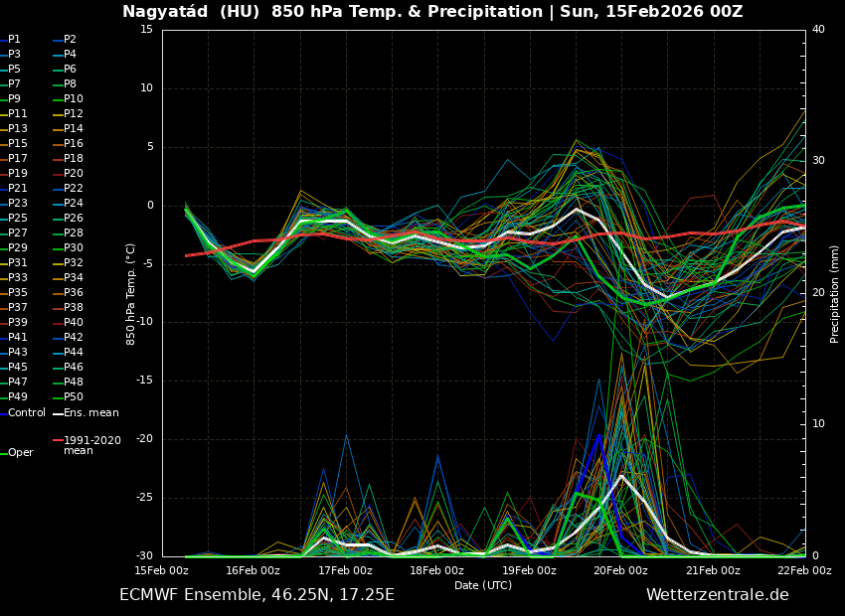Click the 40 precipitation axis tick
The width and height of the screenshot is (845, 616).
(x=818, y=30)
